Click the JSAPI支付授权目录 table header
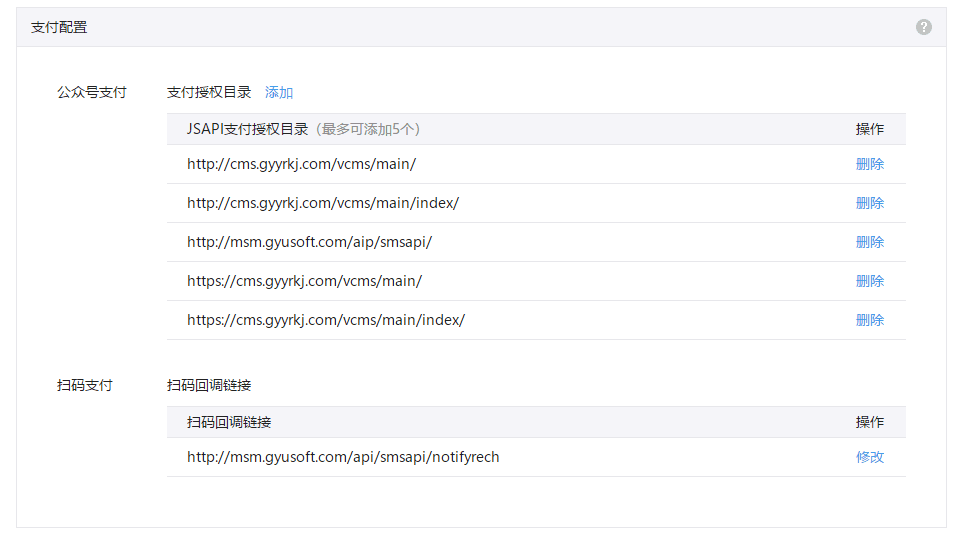The image size is (953, 538). point(247,129)
